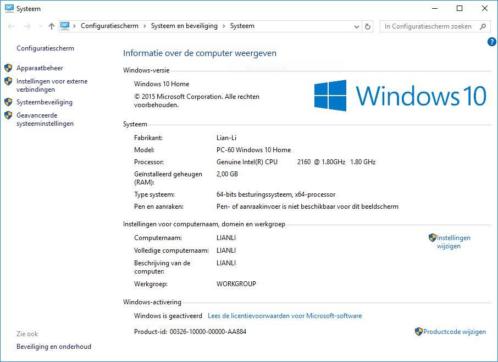Click Windows is geactiveerd text

click(168, 316)
